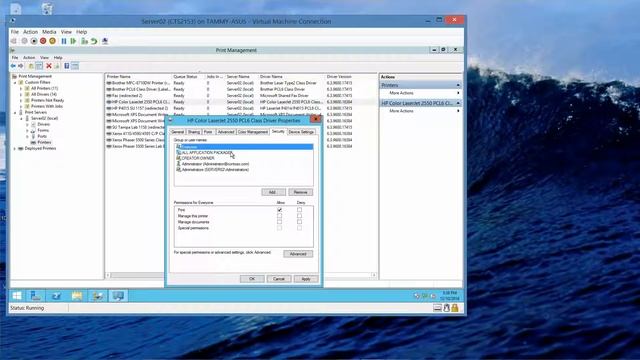Viewport: 640px width, 360px height.
Task: Click the left arrow of the printer list scrollbar
Action: 108,275
